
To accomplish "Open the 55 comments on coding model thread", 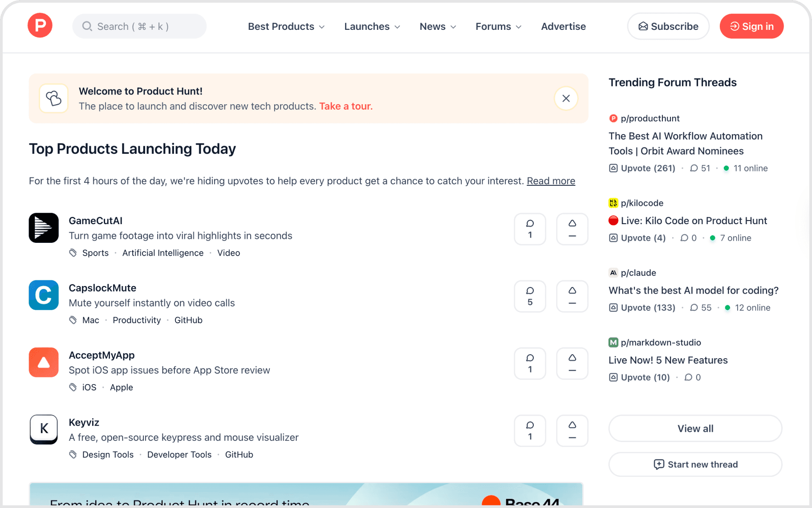I will coord(701,308).
